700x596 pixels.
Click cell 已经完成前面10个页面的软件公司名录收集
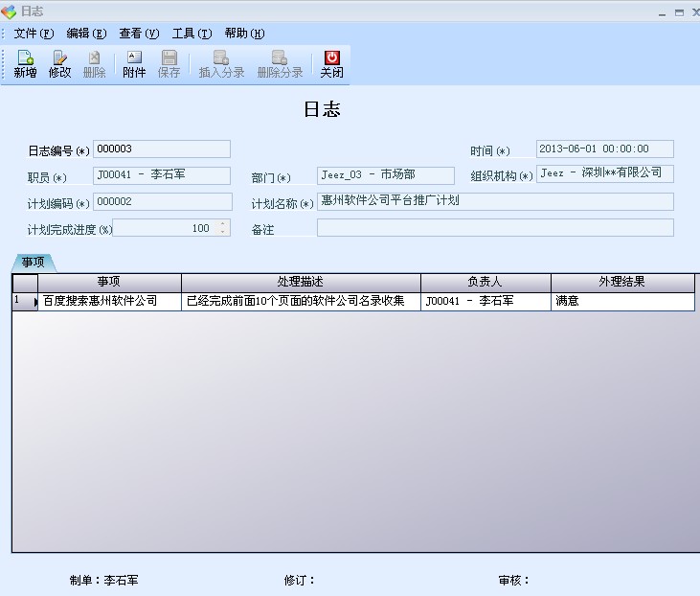click(x=301, y=301)
